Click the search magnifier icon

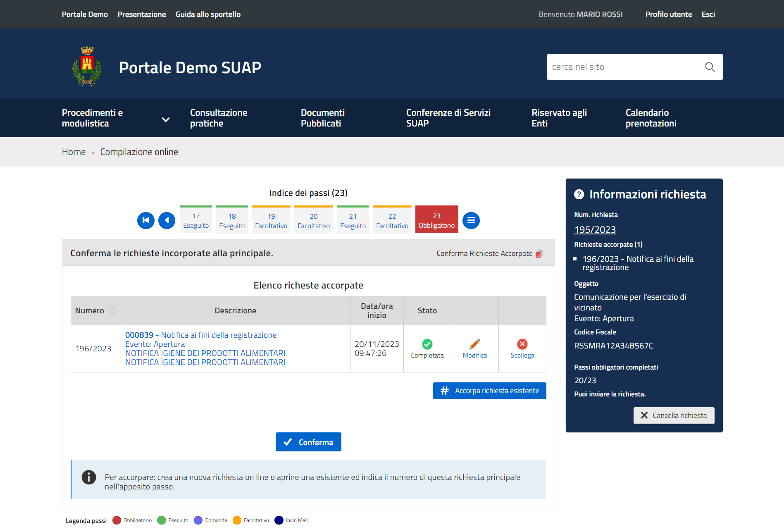point(710,67)
